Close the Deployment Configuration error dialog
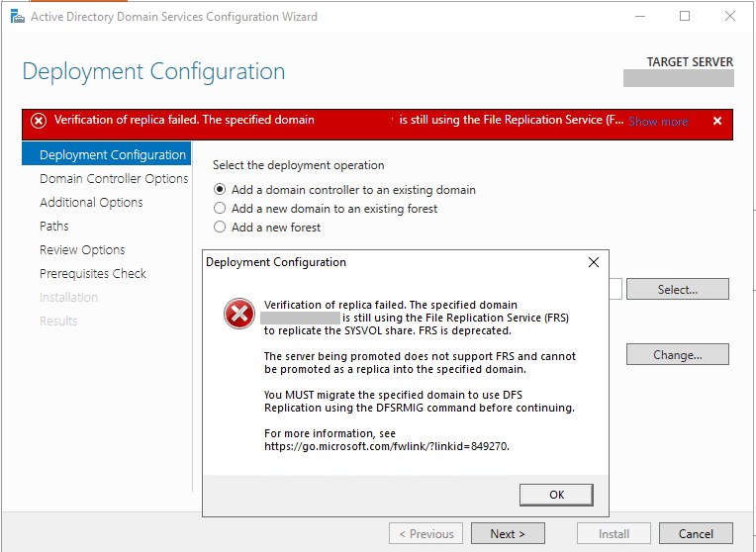The width and height of the screenshot is (756, 552). (x=594, y=262)
